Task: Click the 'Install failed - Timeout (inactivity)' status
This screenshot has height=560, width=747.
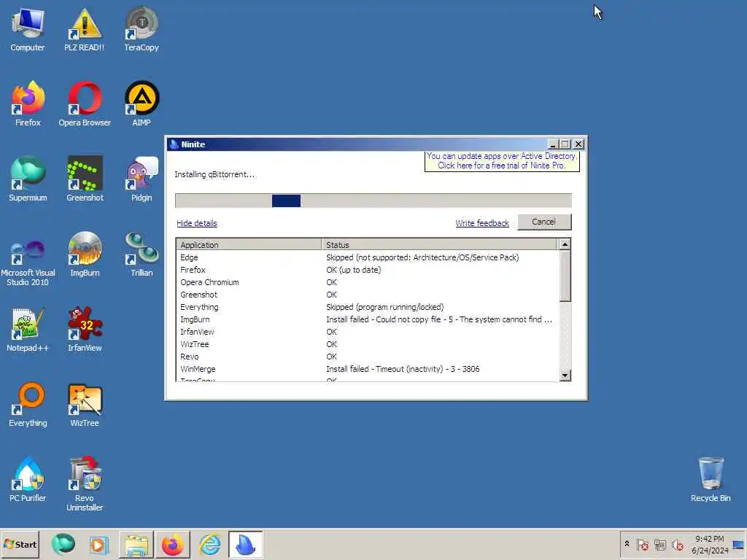Action: pos(403,368)
